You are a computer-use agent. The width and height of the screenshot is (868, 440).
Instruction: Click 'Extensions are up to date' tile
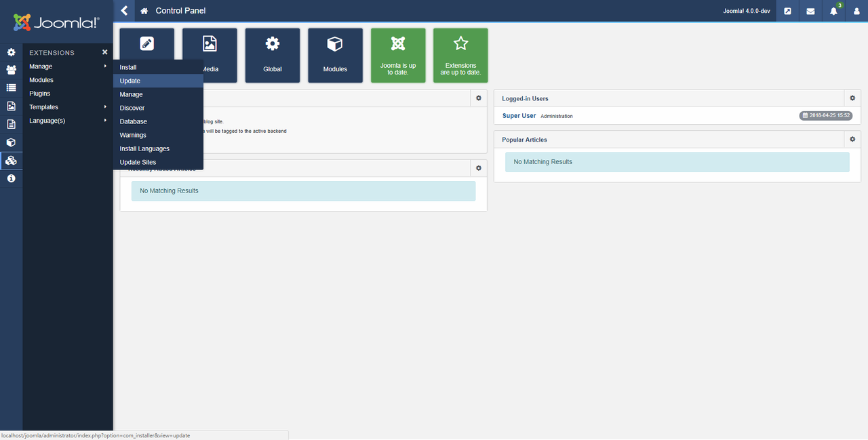(460, 55)
